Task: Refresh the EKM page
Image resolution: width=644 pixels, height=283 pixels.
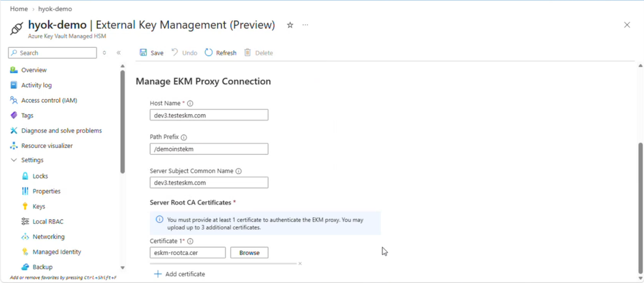Action: click(221, 53)
